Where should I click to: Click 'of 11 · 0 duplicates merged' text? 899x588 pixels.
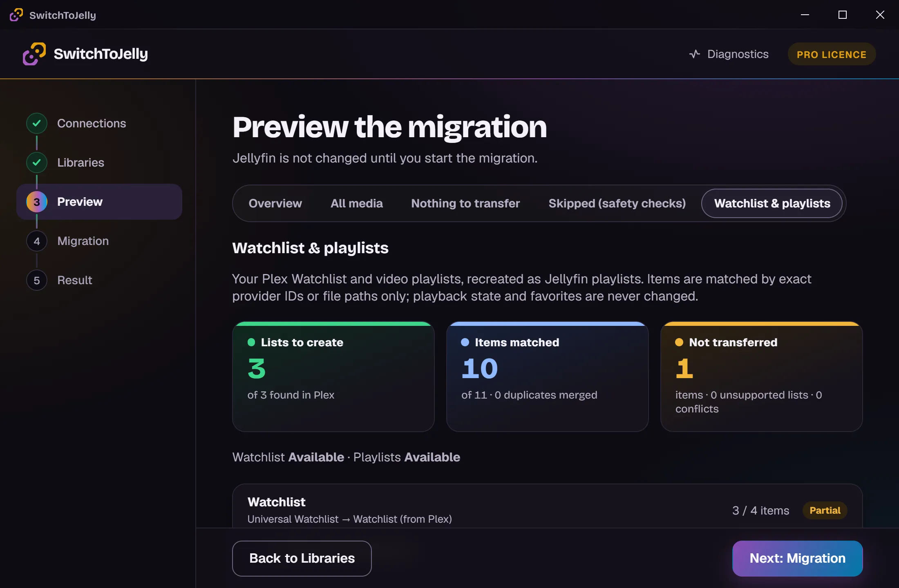tap(529, 395)
